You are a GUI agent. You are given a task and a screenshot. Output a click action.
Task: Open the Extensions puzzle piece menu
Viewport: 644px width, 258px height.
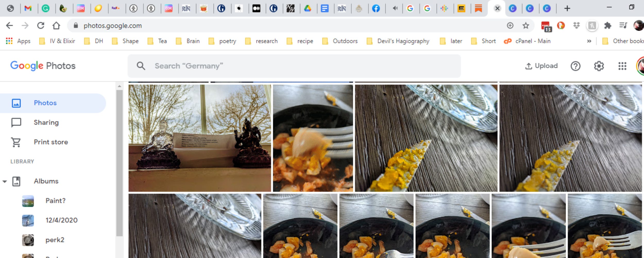608,26
